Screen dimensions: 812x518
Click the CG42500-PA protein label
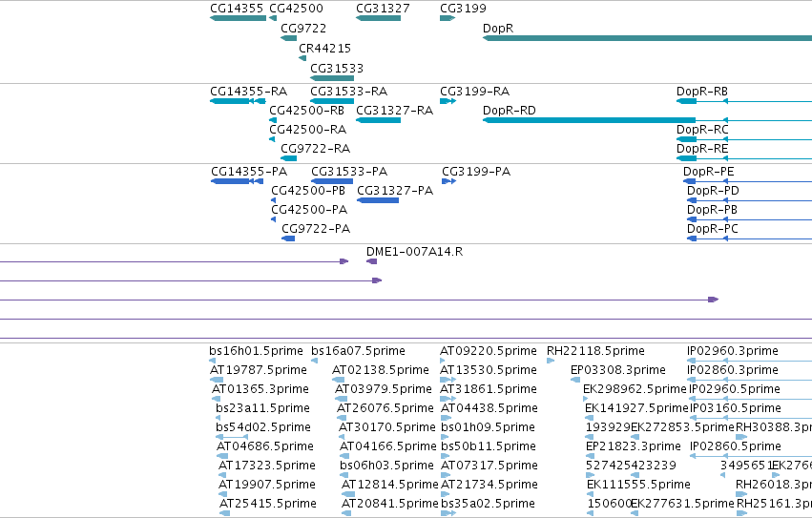(309, 210)
